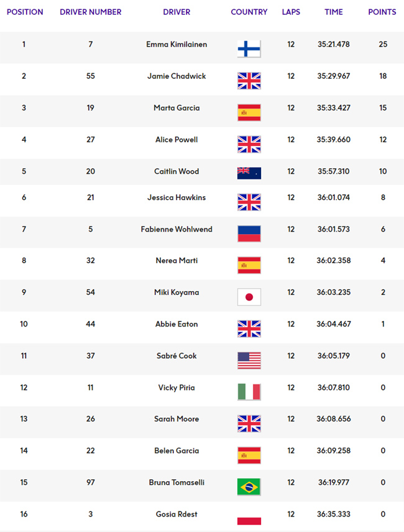Click the Spain flag beside Marta Garcia
The width and height of the screenshot is (404, 532).
(249, 112)
